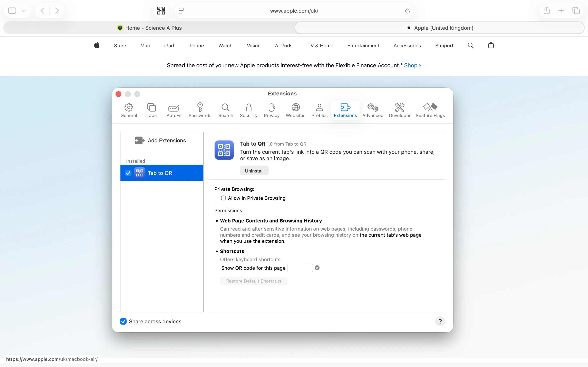This screenshot has height=367, width=588.
Task: Open the Feature Flags settings pane
Action: tap(430, 110)
